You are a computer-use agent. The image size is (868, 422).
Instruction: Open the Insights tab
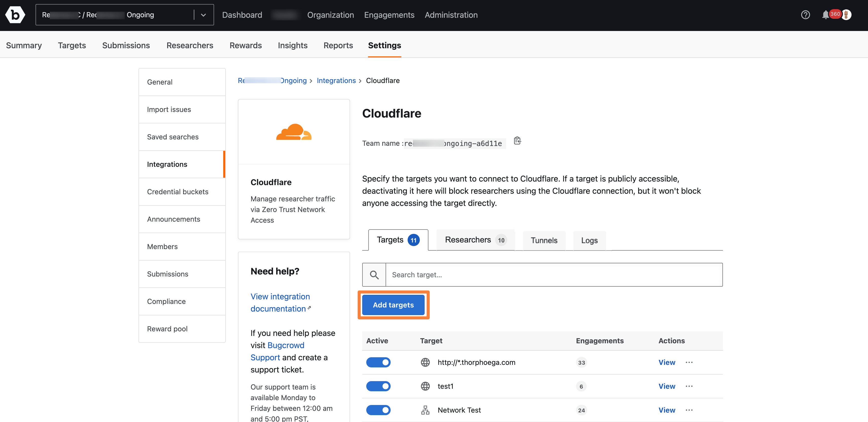292,45
